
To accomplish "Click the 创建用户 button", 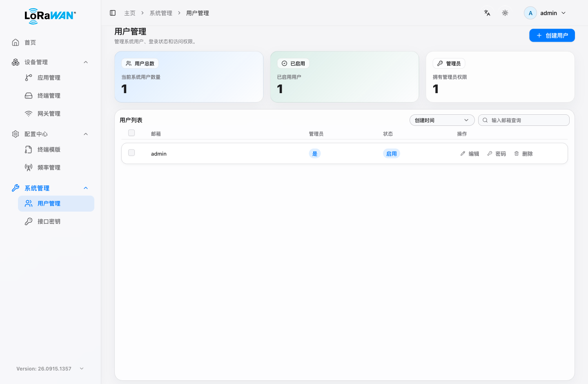I will pos(552,36).
